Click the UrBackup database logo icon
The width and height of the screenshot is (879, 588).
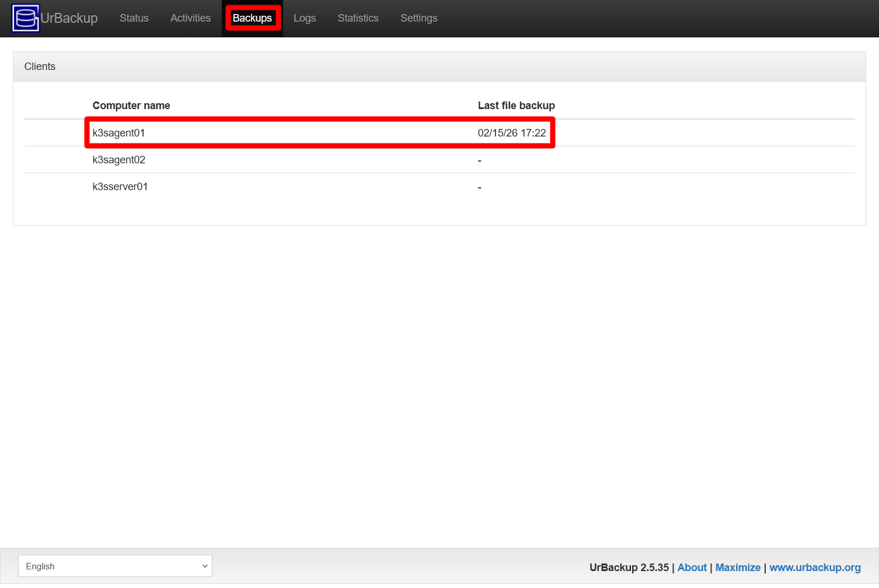tap(26, 17)
